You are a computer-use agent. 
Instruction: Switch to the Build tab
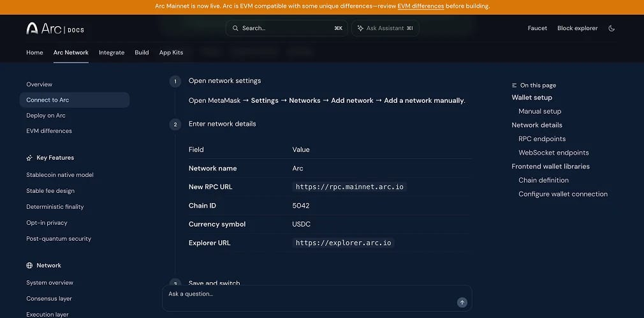pyautogui.click(x=142, y=52)
